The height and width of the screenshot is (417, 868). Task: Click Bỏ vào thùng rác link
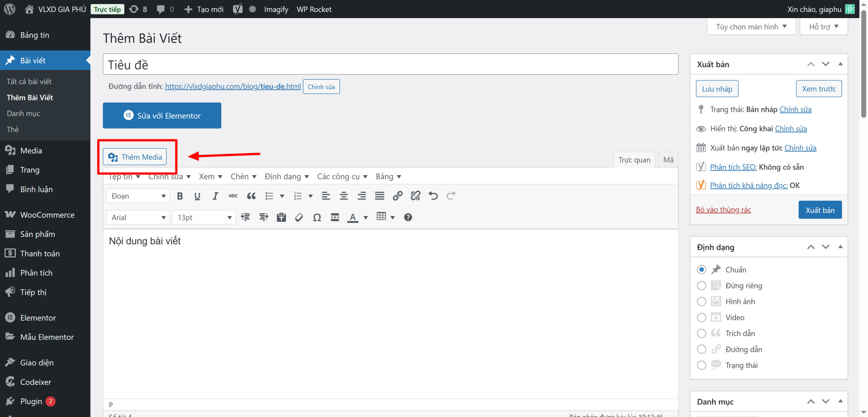(x=723, y=210)
